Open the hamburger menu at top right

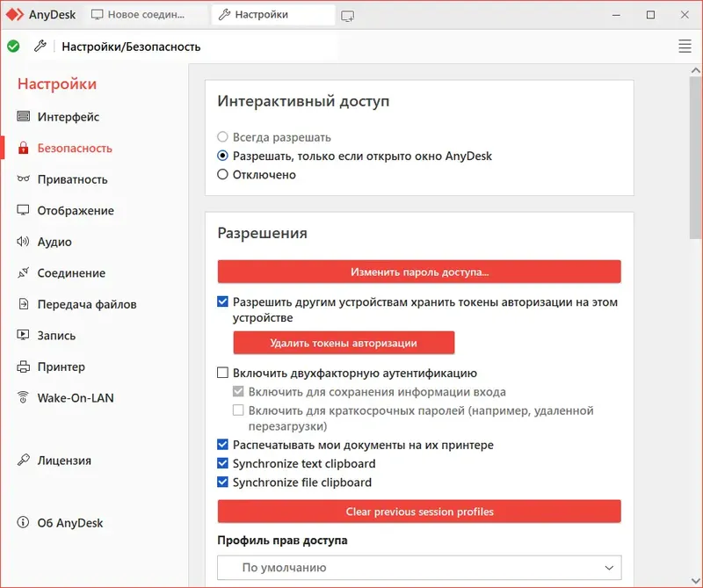tap(685, 47)
